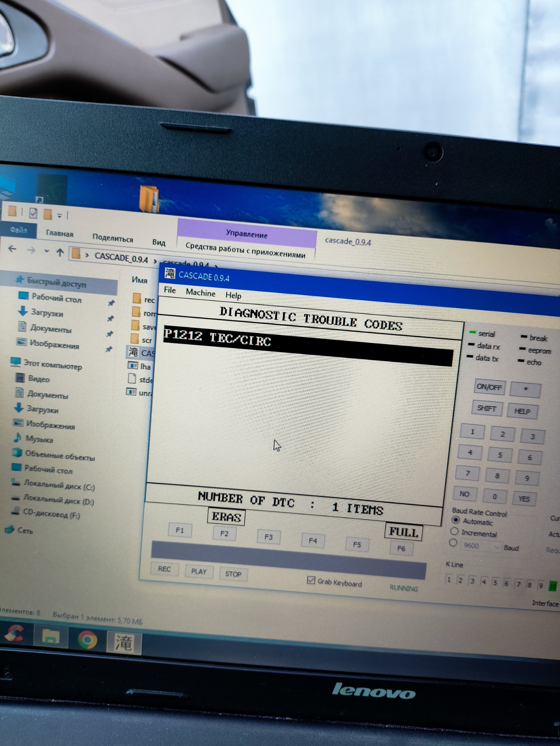
Task: Switch to the Главная ribbon tab
Action: [x=59, y=233]
